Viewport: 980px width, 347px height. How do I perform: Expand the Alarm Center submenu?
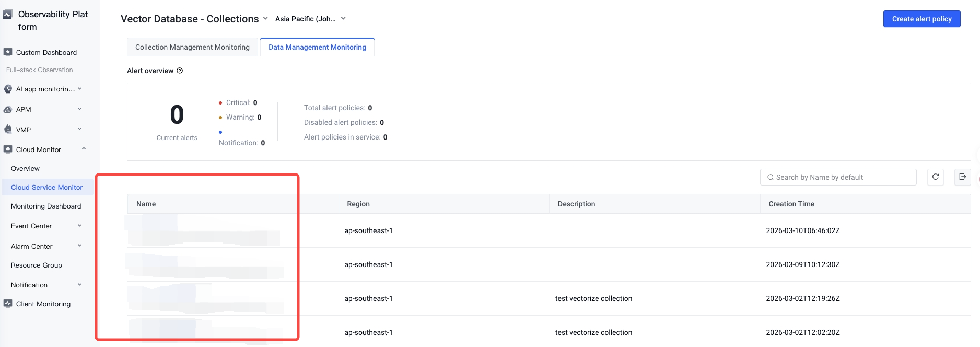(80, 246)
